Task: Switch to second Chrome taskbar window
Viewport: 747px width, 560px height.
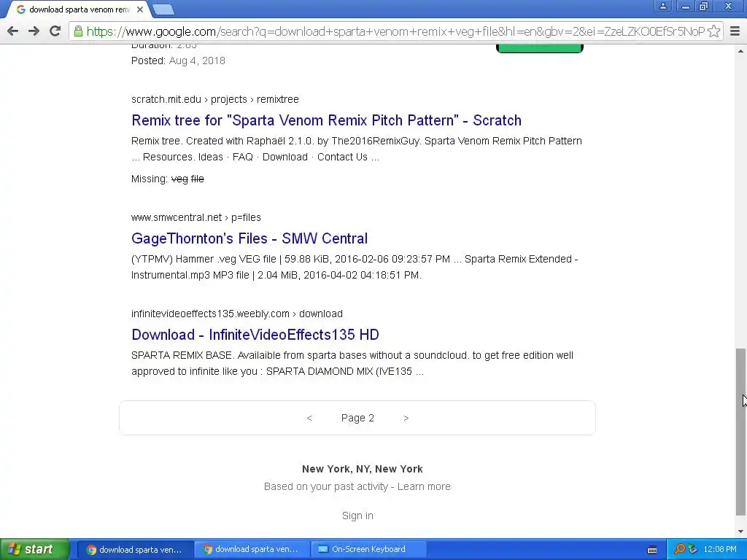Action: click(252, 549)
